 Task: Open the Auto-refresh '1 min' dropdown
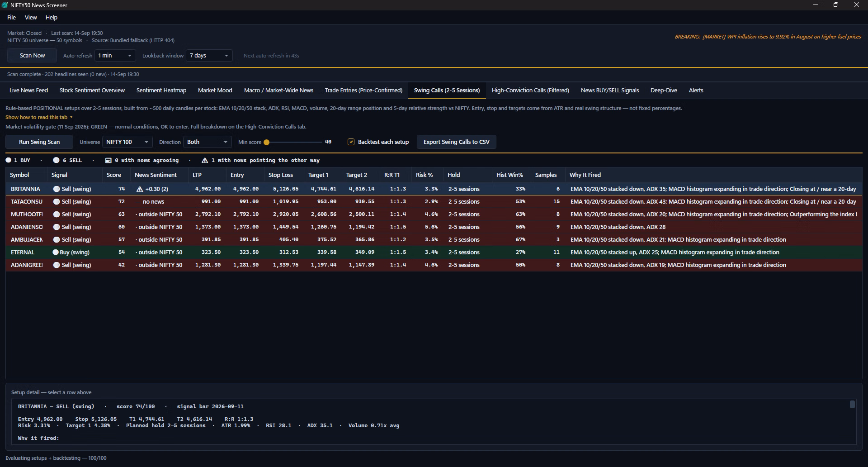[115, 56]
